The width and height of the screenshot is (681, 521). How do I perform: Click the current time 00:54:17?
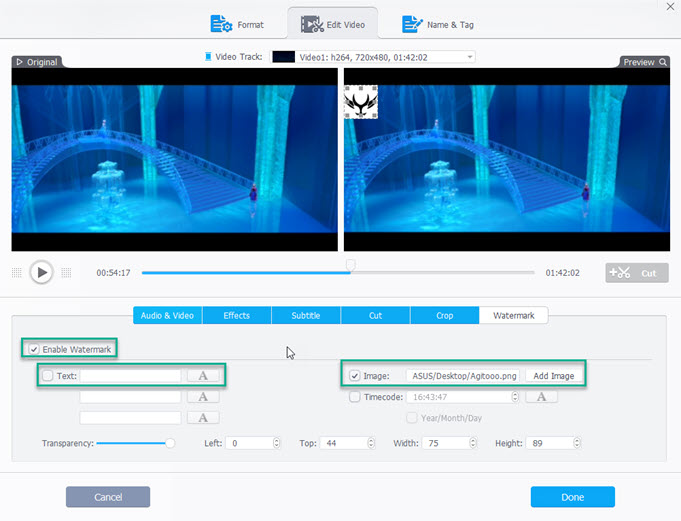pyautogui.click(x=113, y=273)
